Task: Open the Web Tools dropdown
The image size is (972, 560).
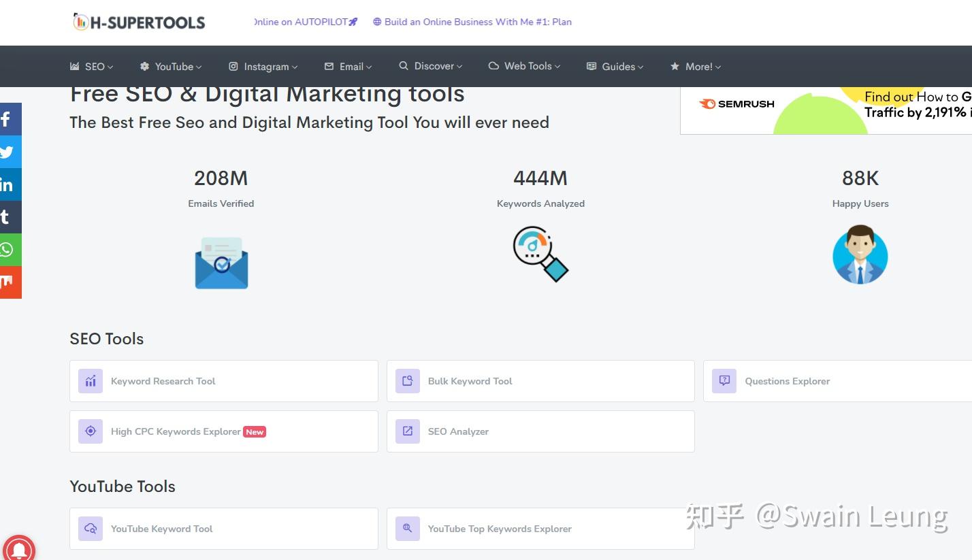Action: tap(524, 66)
